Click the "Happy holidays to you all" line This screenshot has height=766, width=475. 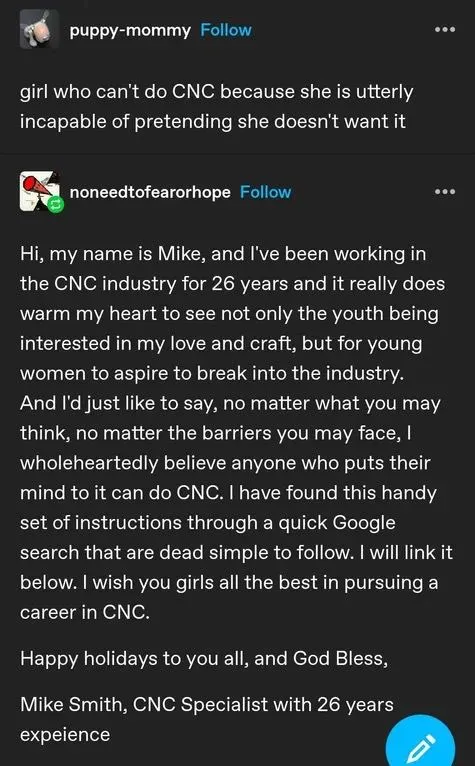(204, 659)
